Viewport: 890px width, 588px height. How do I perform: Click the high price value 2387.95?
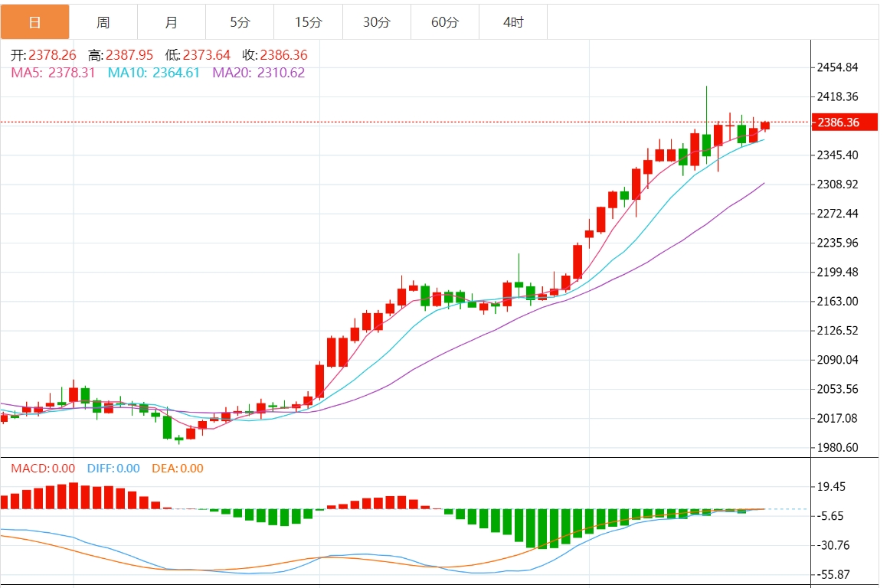pos(129,55)
